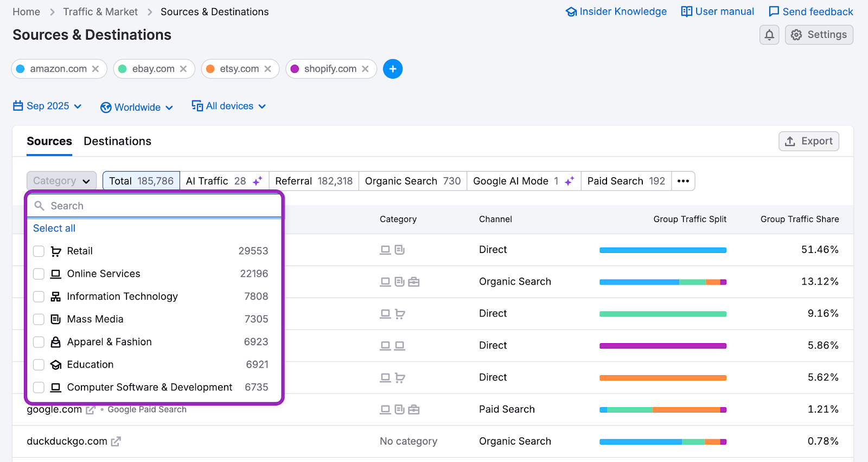Check the Apparel & Fashion checkbox
The width and height of the screenshot is (868, 462).
tap(39, 342)
